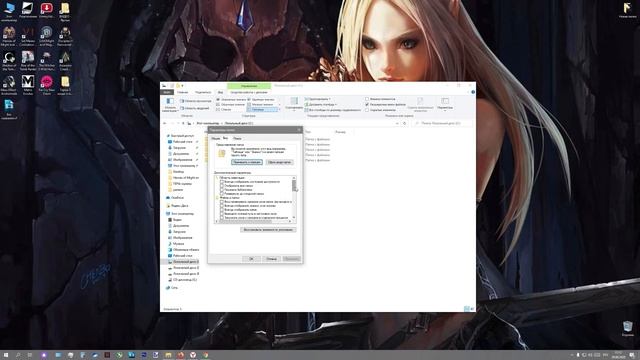Switch Explorer to large thumbnails view in status bar
The height and width of the screenshot is (360, 640).
472,309
